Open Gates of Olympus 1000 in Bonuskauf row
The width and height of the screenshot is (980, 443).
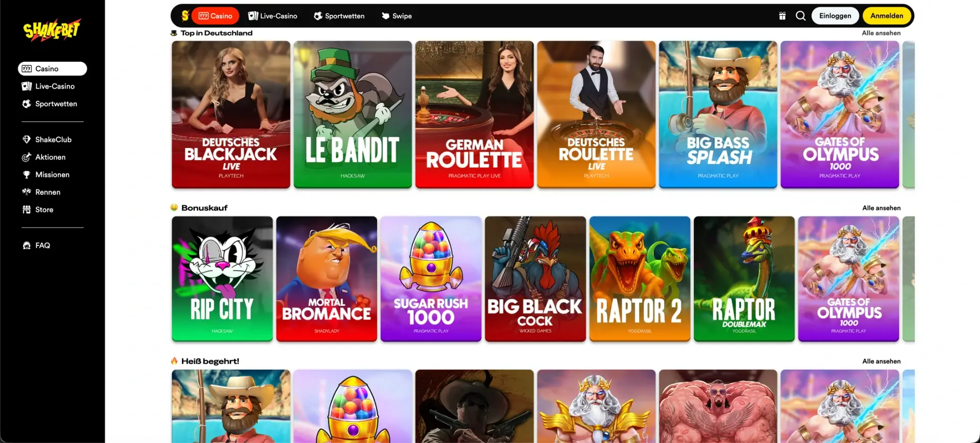click(x=849, y=279)
